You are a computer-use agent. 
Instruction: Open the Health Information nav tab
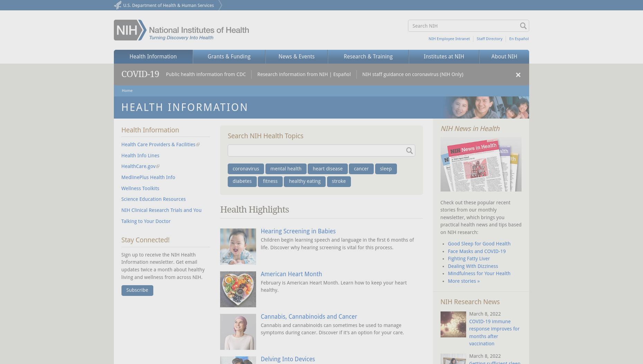(153, 57)
